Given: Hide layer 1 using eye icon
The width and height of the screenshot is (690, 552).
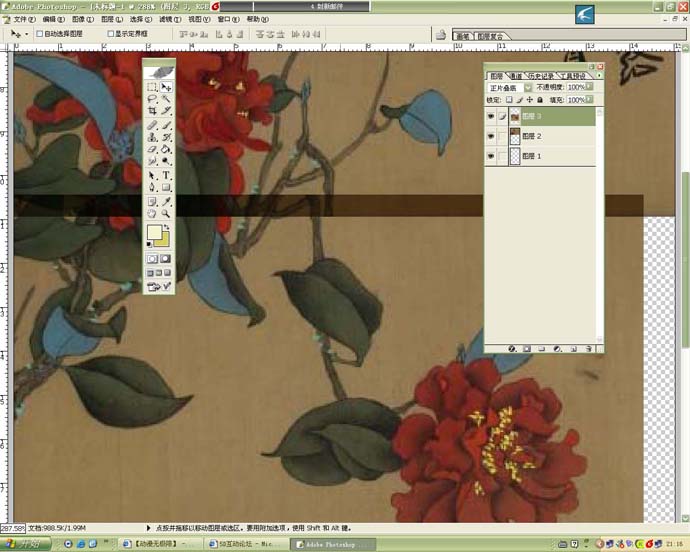Looking at the screenshot, I should click(491, 156).
